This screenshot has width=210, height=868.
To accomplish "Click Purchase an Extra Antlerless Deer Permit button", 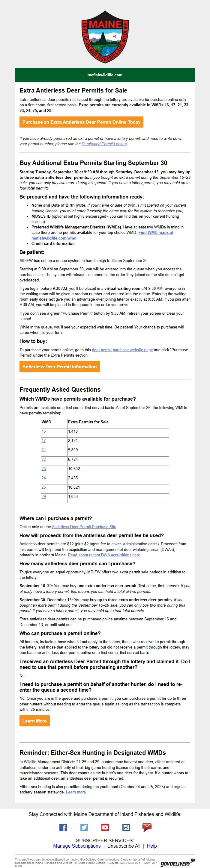I will click(81, 122).
